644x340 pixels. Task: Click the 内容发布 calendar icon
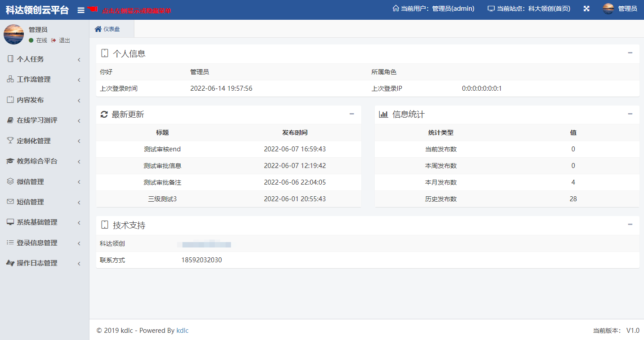tap(10, 100)
